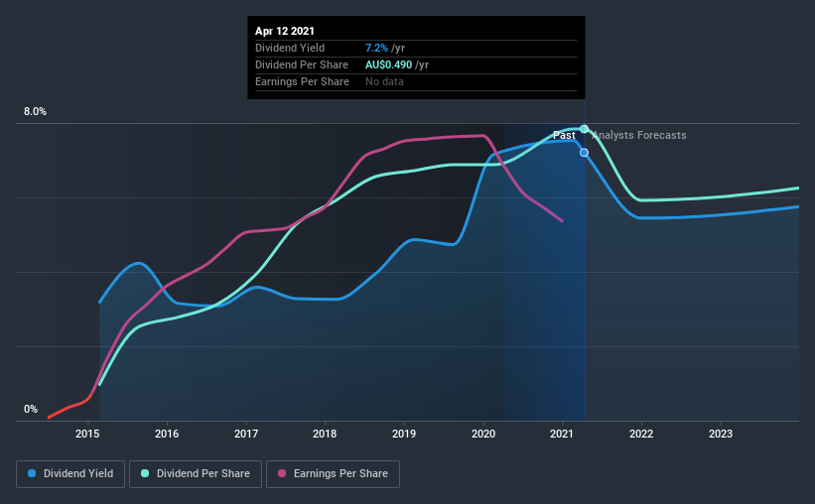Click the 2015 x-axis label
The image size is (815, 504).
coord(87,434)
